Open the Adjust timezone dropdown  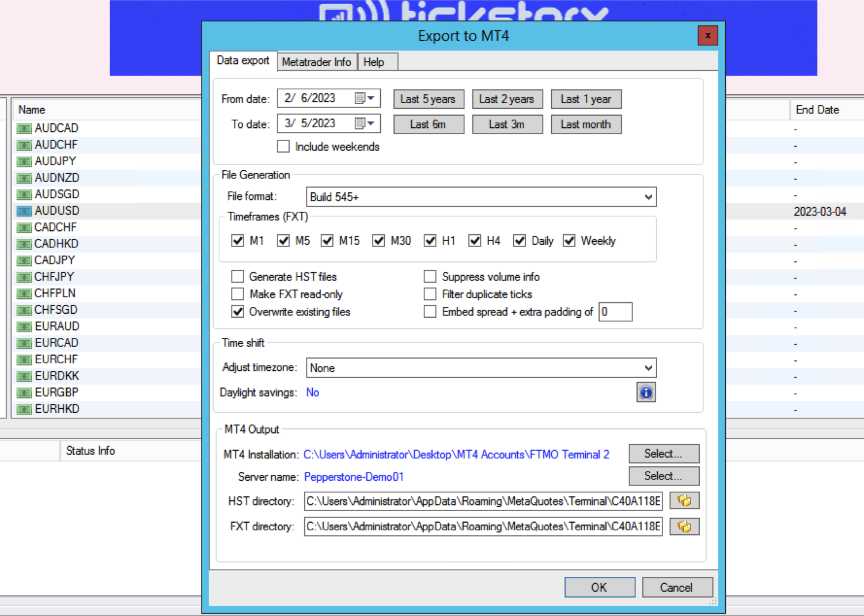coord(482,368)
